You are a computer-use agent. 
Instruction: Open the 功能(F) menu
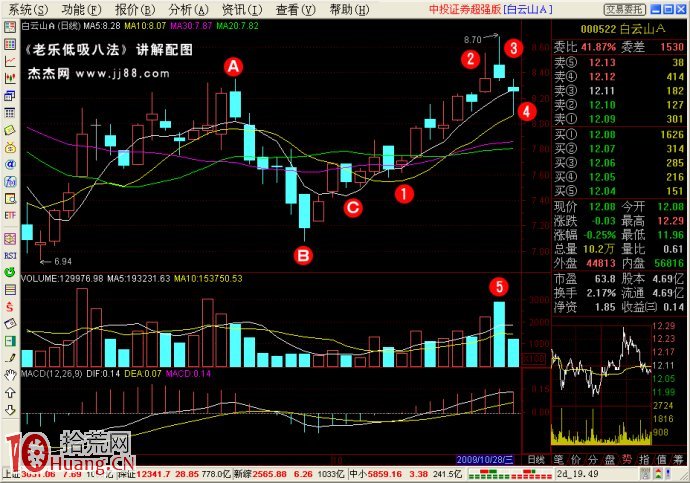tap(81, 9)
